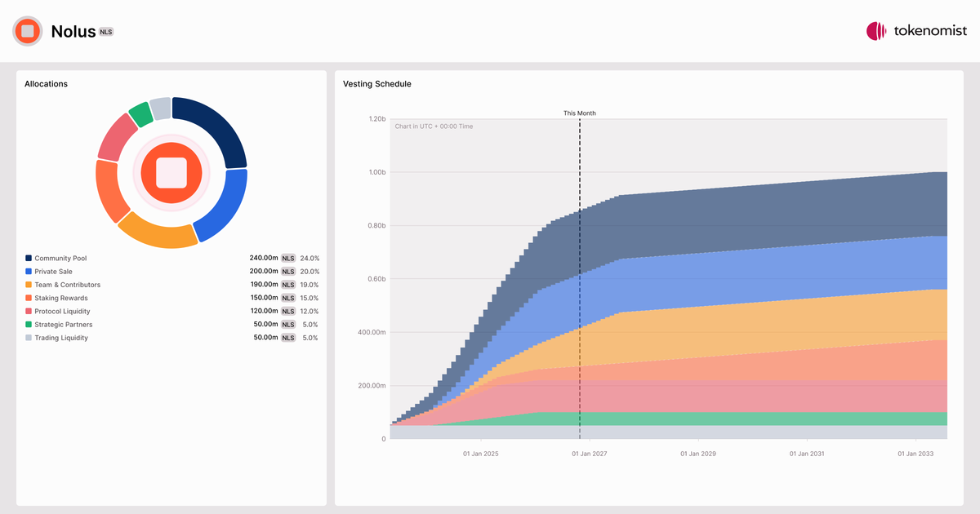Click the 1.00b y-axis label

click(x=376, y=172)
